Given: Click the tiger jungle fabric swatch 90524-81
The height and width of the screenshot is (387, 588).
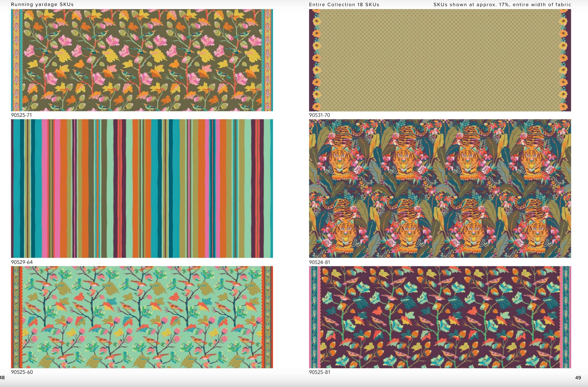Looking at the screenshot, I should [440, 188].
